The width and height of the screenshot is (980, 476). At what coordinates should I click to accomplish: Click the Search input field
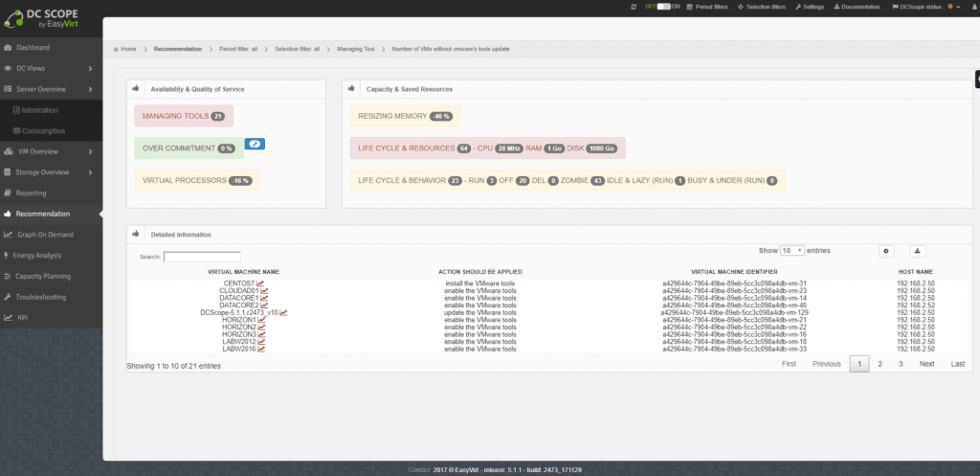click(202, 257)
